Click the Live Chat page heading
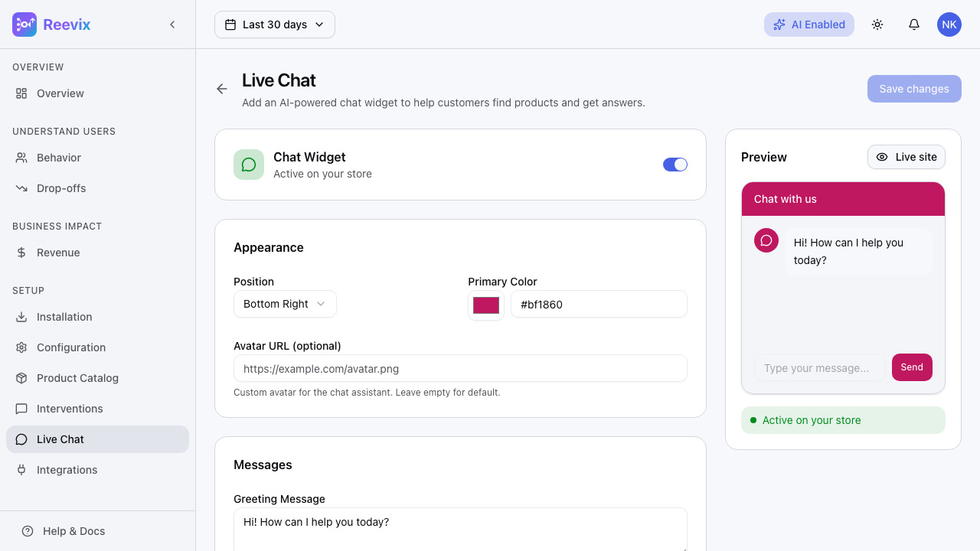Image resolution: width=980 pixels, height=551 pixels. click(x=279, y=80)
